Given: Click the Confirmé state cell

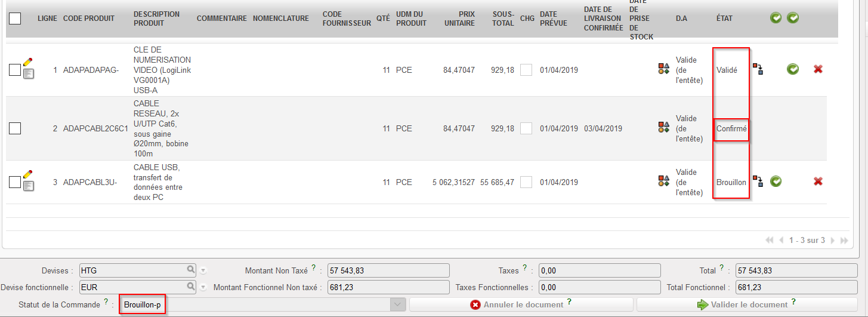Looking at the screenshot, I should 731,128.
